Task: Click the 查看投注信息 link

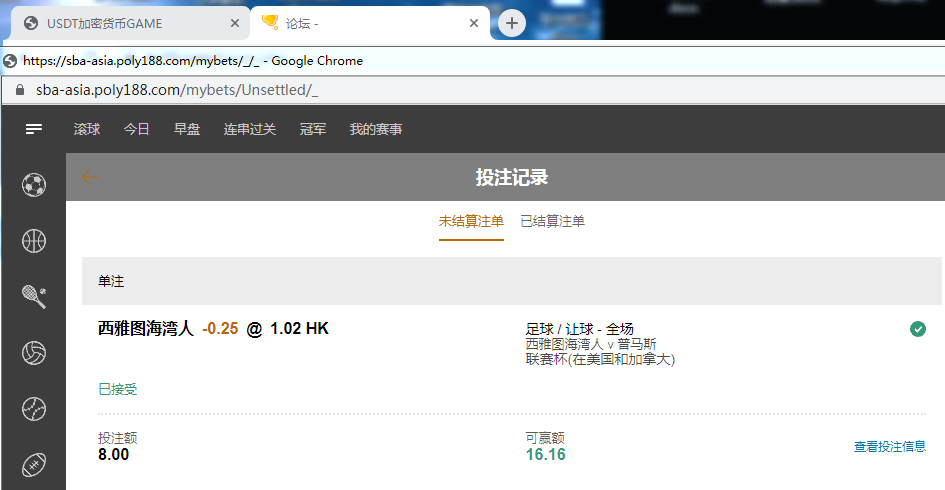Action: click(889, 447)
